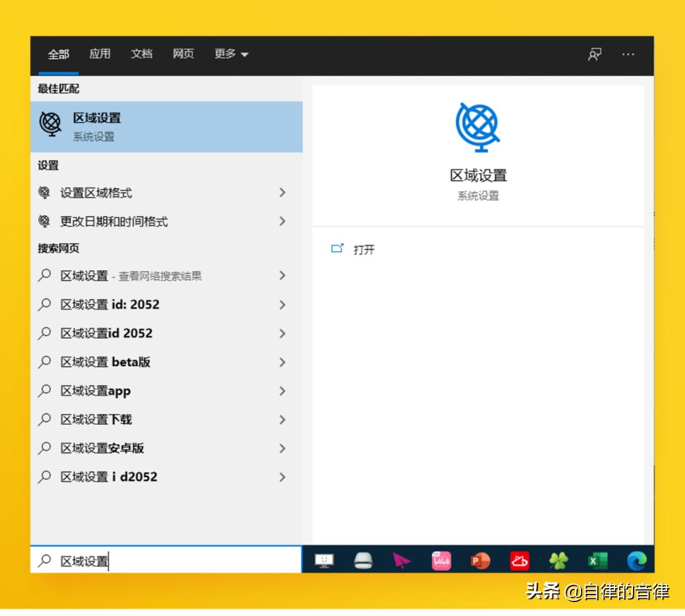
Task: Click the 更改日期和时间格式 settings icon
Action: pyautogui.click(x=44, y=221)
